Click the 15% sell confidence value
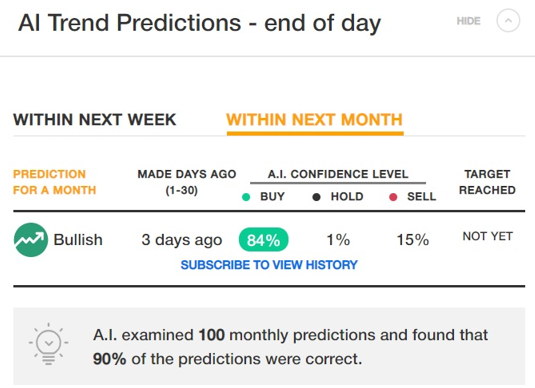This screenshot has width=535, height=388. coord(413,240)
